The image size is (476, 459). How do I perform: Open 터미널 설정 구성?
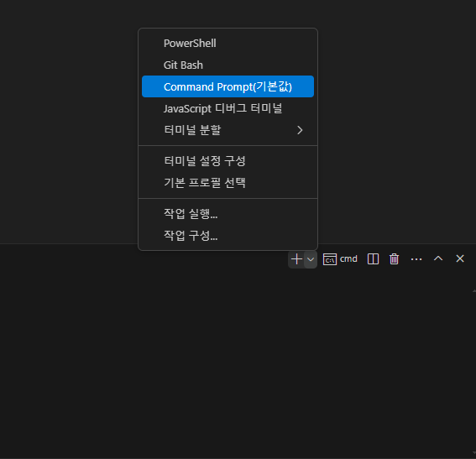[228, 161]
